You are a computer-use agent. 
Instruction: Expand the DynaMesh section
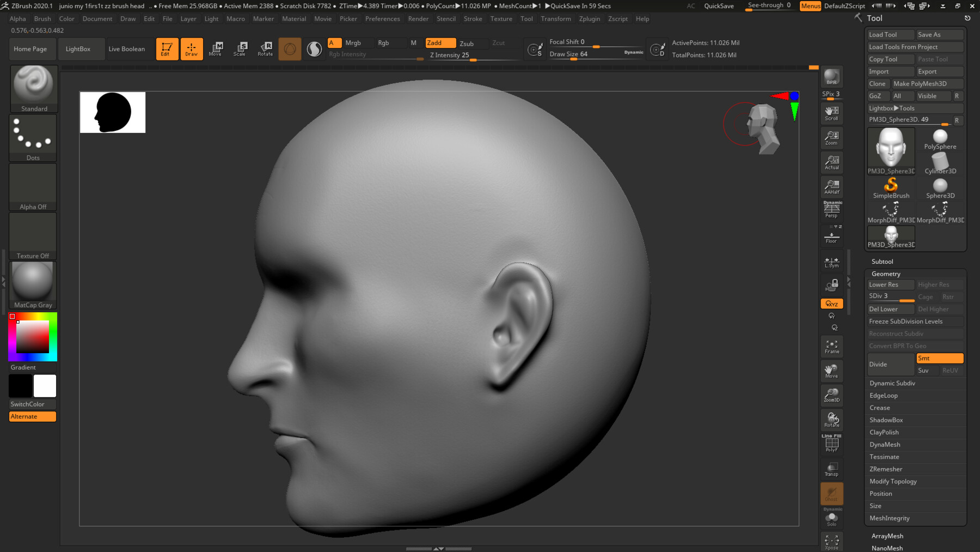pyautogui.click(x=885, y=445)
